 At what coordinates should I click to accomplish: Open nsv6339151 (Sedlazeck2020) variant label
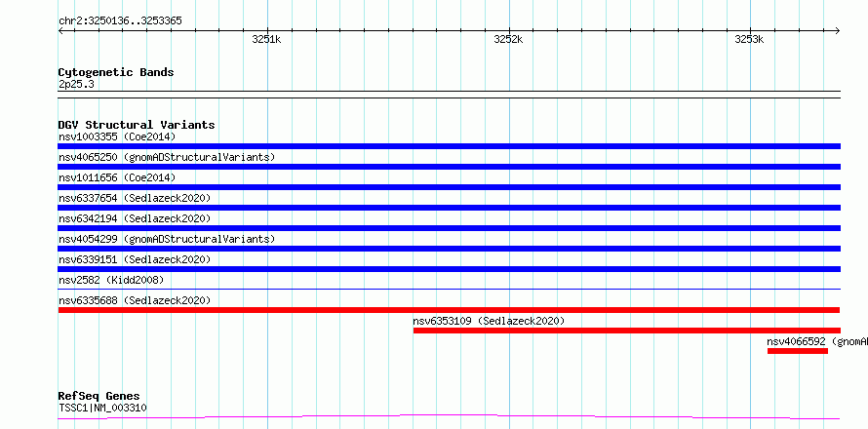[x=135, y=259]
